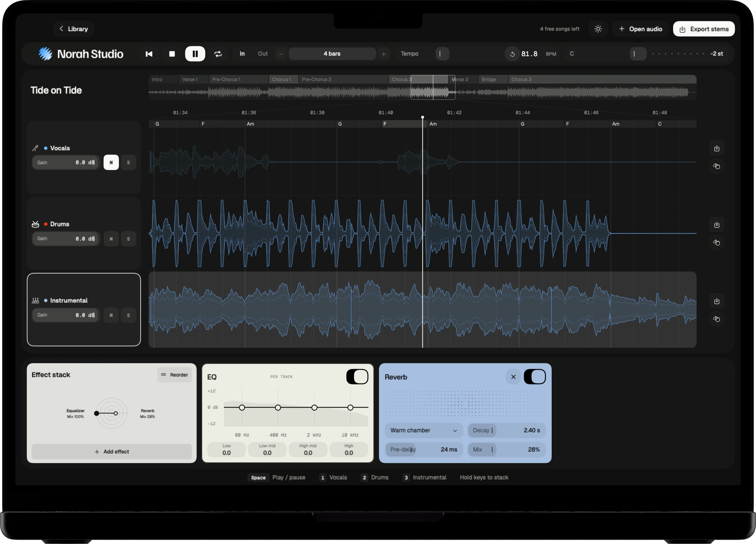Image resolution: width=756 pixels, height=544 pixels.
Task: Jump to the Pre-Chorus 2 section
Action: point(343,79)
